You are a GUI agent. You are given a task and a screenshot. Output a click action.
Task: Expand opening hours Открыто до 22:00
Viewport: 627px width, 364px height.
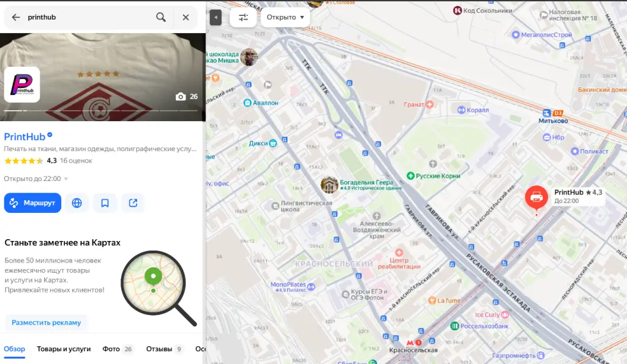pos(36,179)
